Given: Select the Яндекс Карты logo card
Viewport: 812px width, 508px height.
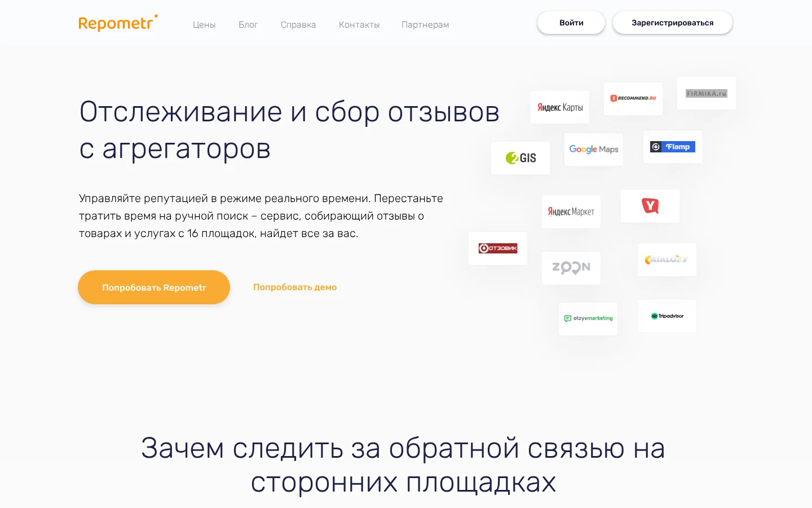Looking at the screenshot, I should point(560,107).
